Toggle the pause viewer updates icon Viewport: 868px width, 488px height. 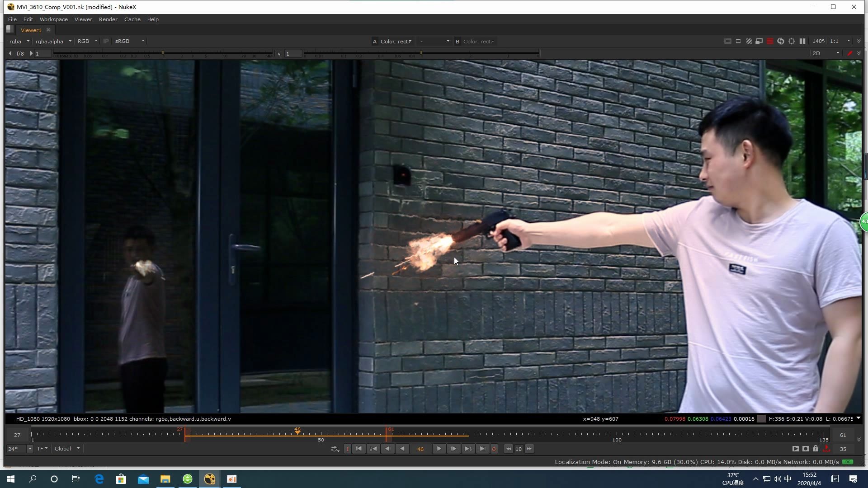[802, 41]
